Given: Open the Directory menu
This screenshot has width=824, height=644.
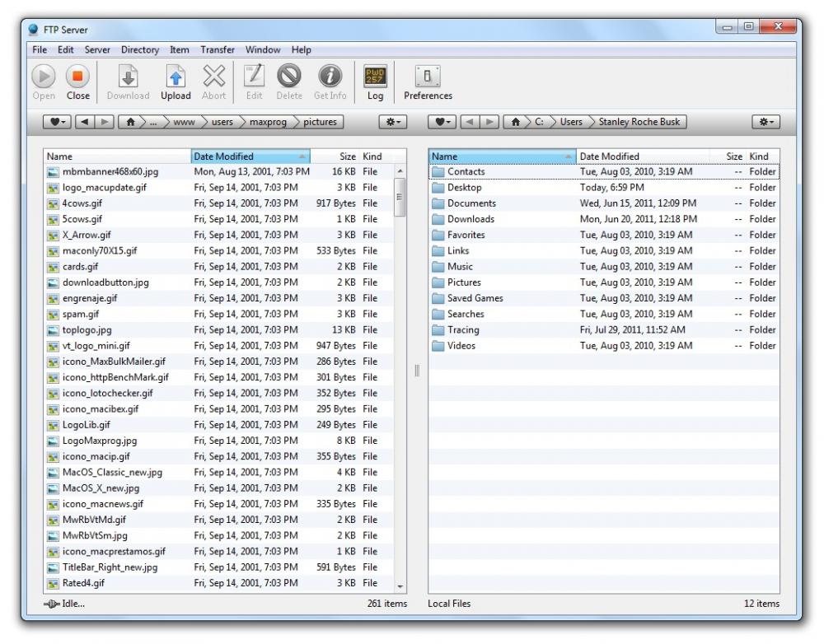Looking at the screenshot, I should (x=140, y=49).
